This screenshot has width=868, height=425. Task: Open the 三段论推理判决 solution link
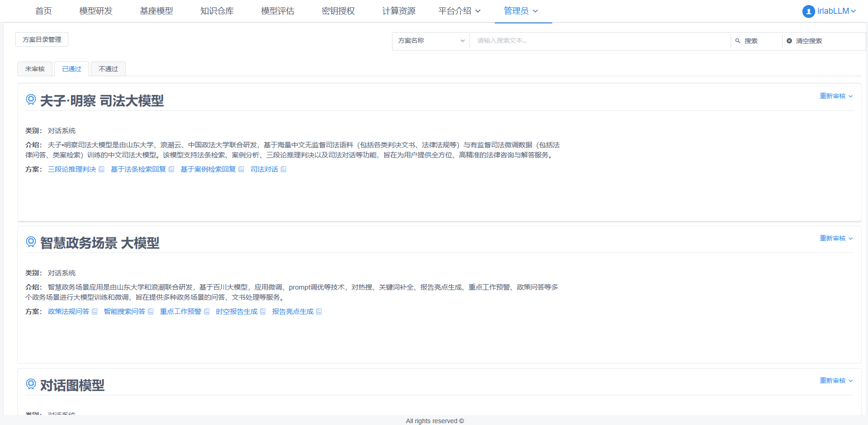72,169
